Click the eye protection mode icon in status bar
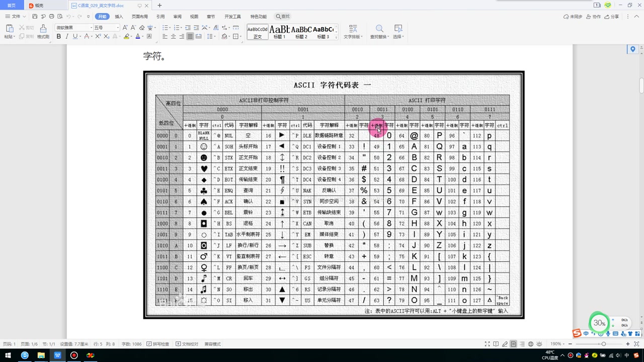The height and width of the screenshot is (362, 644). coord(539,344)
